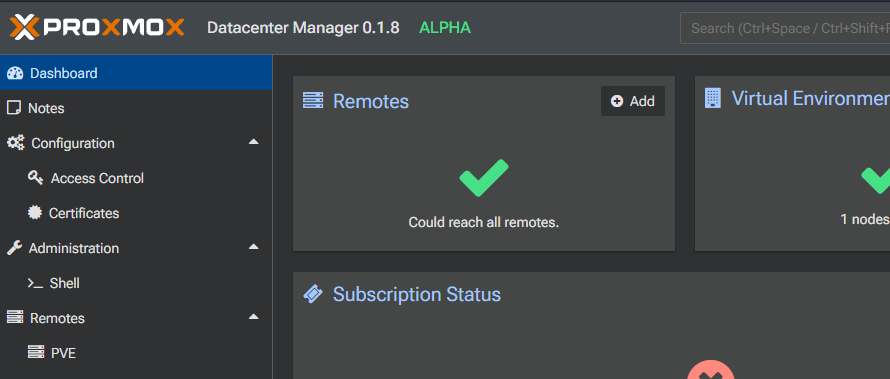Screen dimensions: 890x379
Task: Click the PVE server icon
Action: [36, 352]
